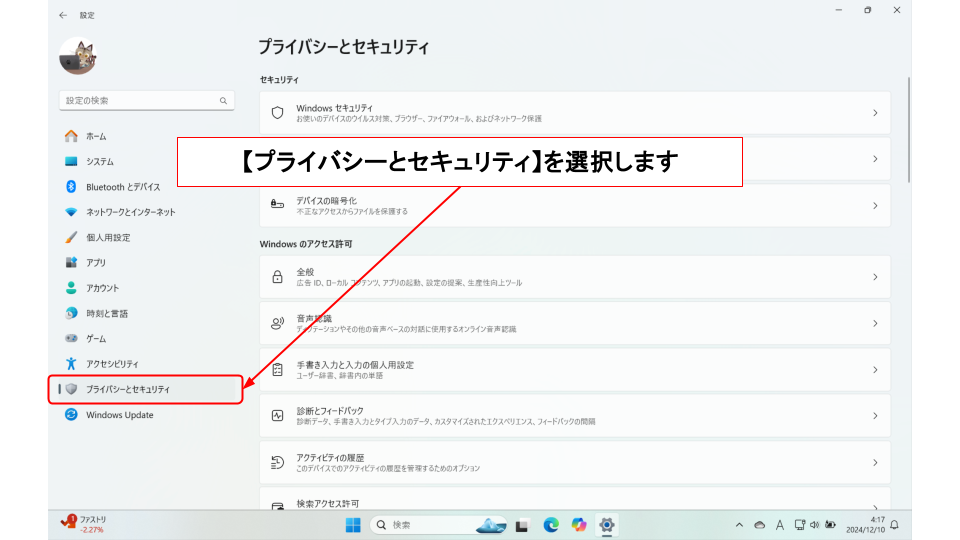960x540 pixels.
Task: Go to 時刻と言語 in the sidebar
Action: point(106,314)
